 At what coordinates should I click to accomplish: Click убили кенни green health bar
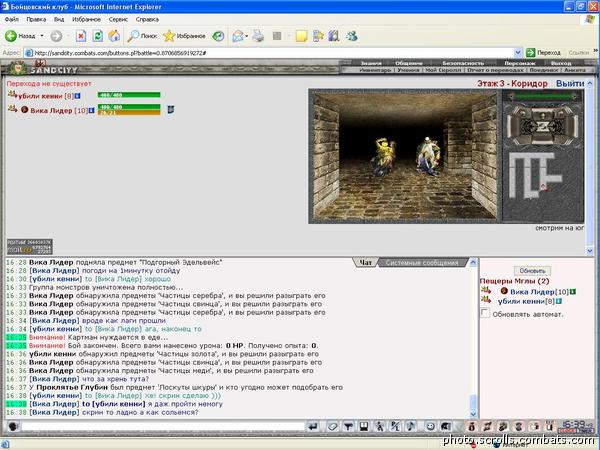click(x=129, y=95)
